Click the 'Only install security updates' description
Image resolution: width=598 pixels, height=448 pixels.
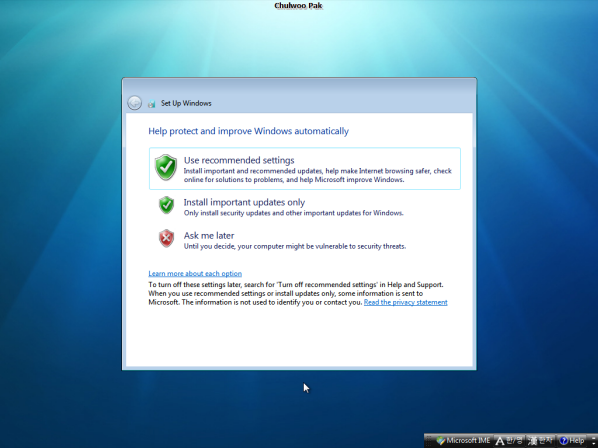click(293, 213)
